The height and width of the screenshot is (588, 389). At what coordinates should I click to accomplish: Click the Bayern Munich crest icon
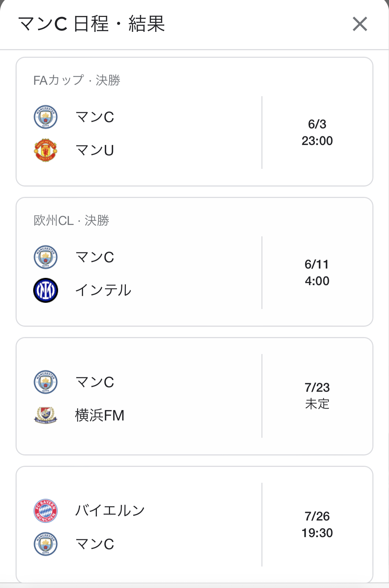[x=46, y=511]
